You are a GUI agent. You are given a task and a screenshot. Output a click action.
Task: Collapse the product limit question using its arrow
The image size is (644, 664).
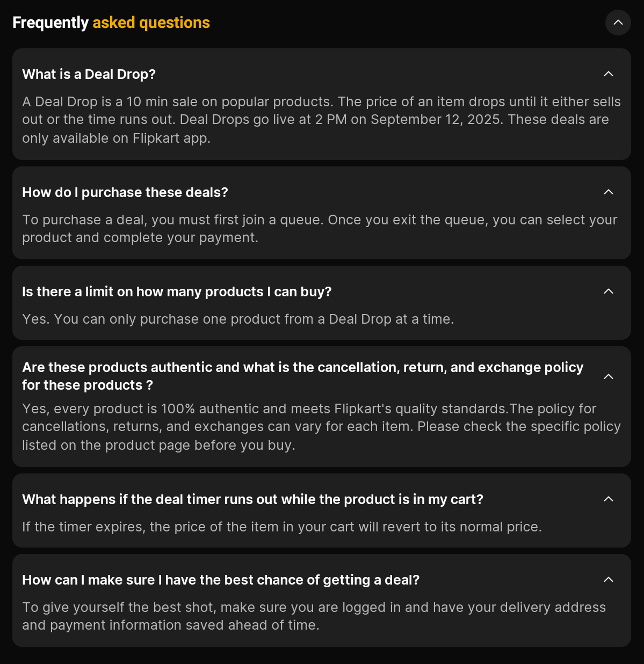[608, 291]
